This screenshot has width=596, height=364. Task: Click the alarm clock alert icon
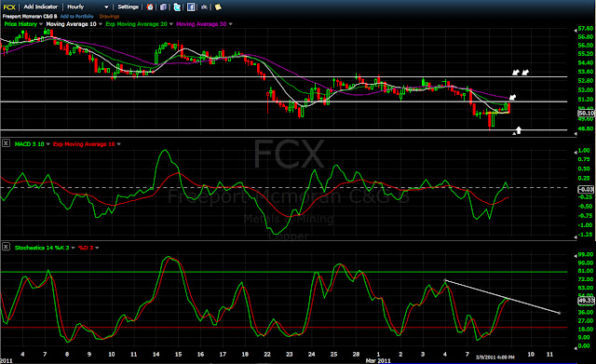tap(150, 7)
